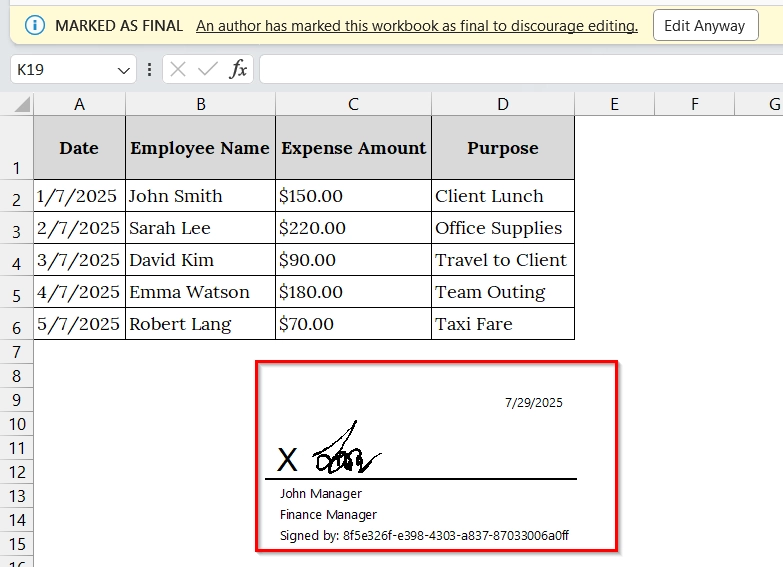Expand the Name Box dropdown arrow
783x567 pixels.
click(123, 70)
